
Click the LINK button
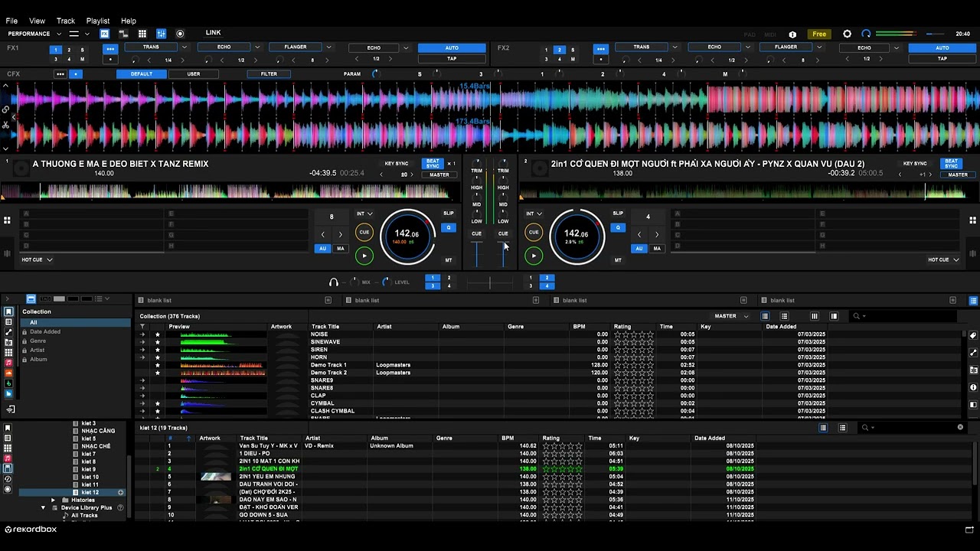[x=213, y=33]
